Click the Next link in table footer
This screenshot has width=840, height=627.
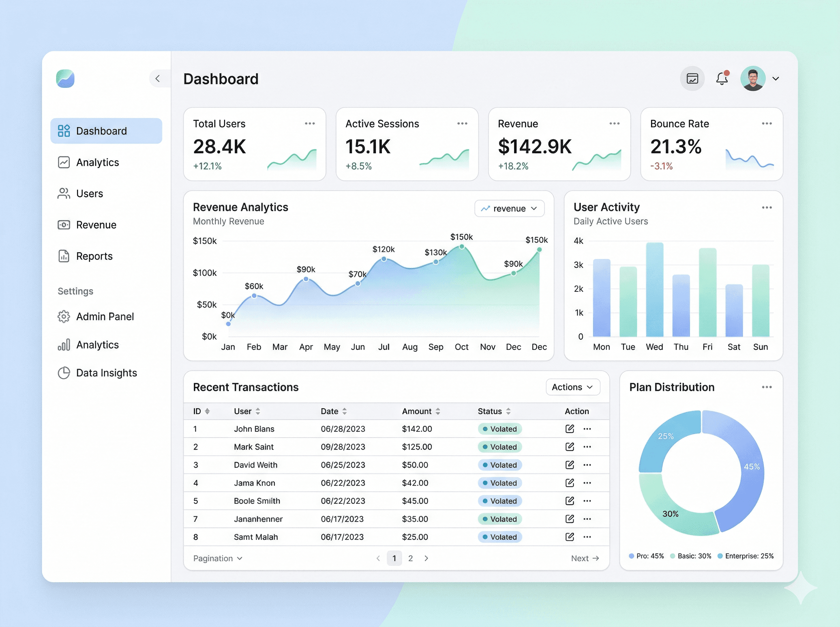click(x=584, y=558)
